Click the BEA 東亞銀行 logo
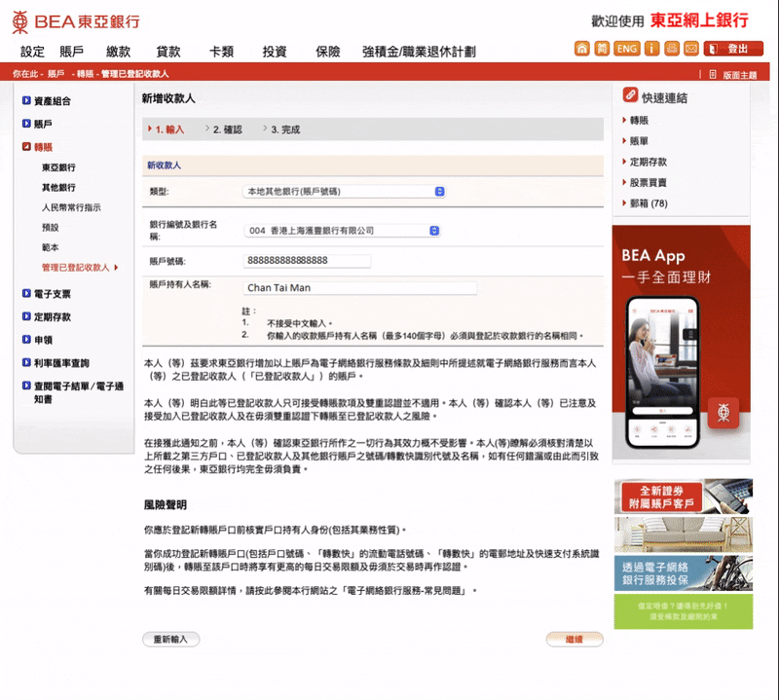 [76, 21]
